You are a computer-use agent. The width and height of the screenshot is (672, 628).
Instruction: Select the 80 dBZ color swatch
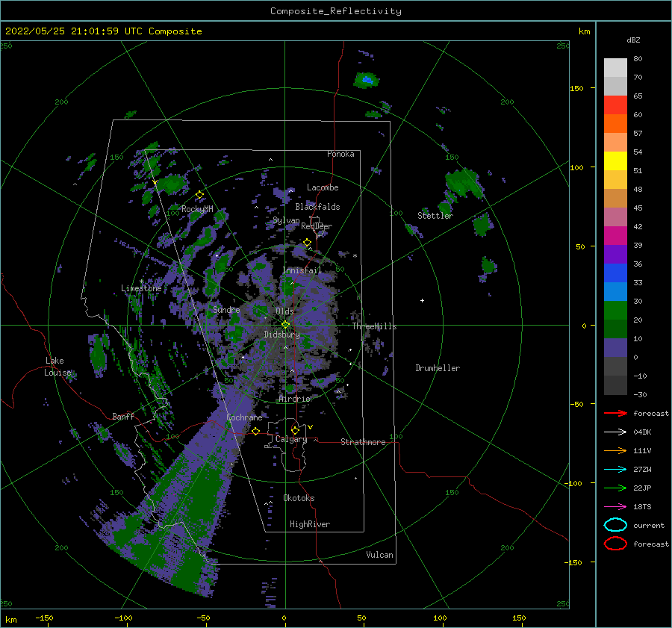click(615, 67)
